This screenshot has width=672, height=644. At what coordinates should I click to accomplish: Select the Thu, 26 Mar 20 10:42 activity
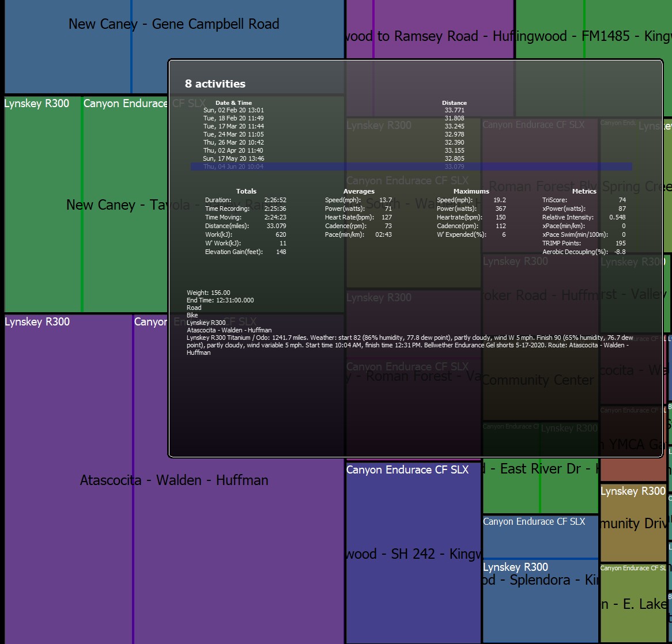pos(411,142)
